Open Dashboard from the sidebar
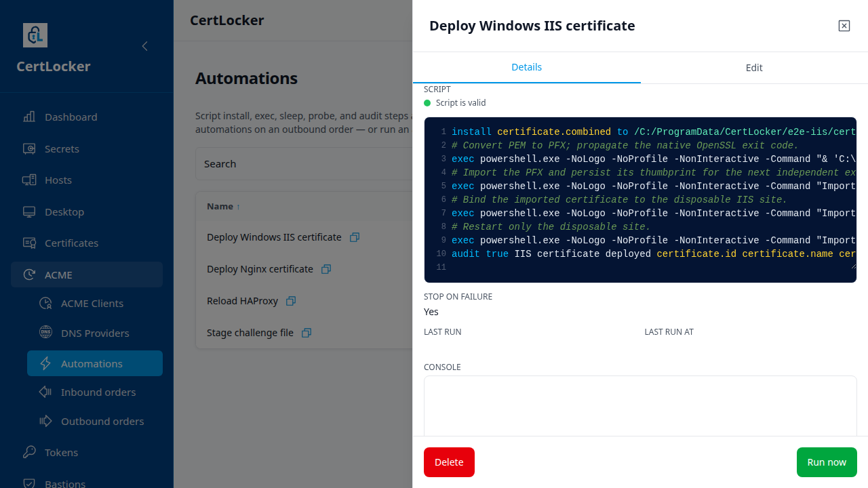Viewport: 868px width, 488px height. [x=87, y=117]
